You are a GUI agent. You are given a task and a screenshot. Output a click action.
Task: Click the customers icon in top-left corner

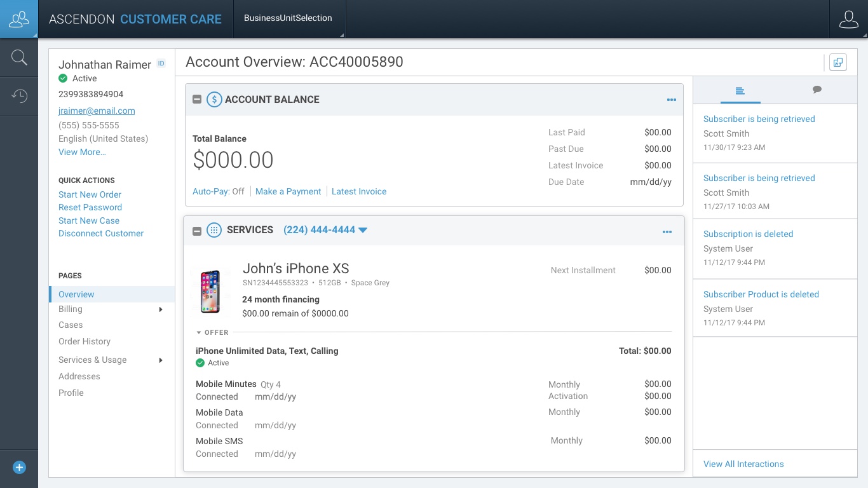click(19, 19)
